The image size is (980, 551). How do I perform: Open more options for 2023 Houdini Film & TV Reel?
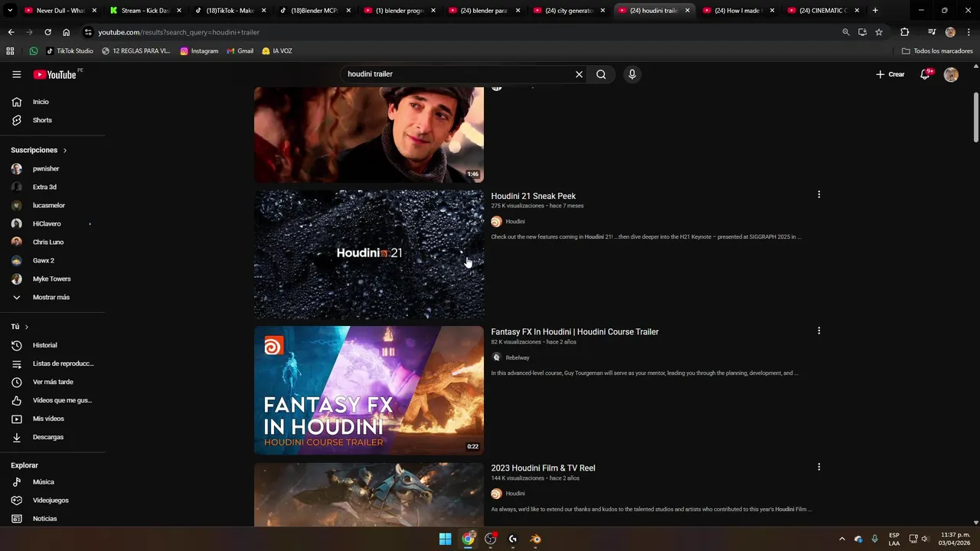click(818, 467)
